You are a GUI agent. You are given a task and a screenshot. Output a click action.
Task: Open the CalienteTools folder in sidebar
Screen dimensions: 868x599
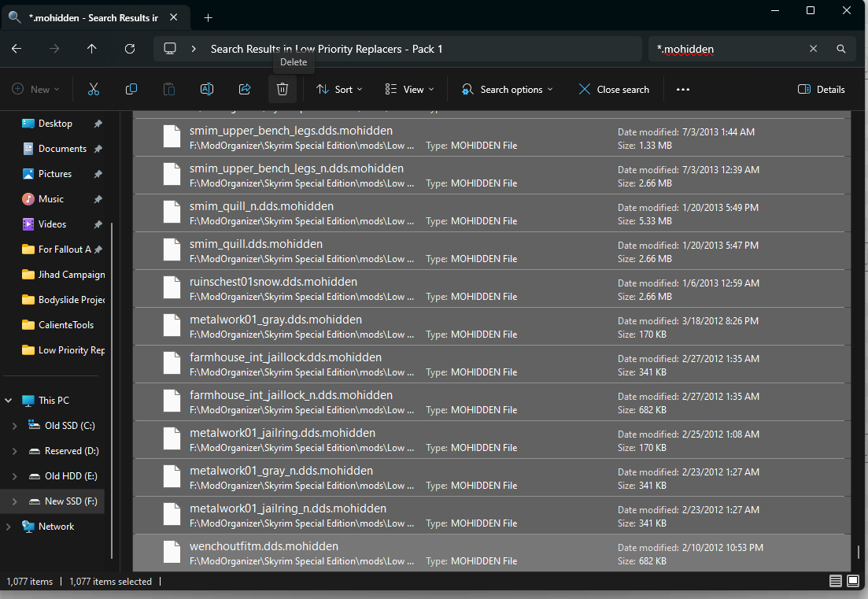click(x=66, y=325)
